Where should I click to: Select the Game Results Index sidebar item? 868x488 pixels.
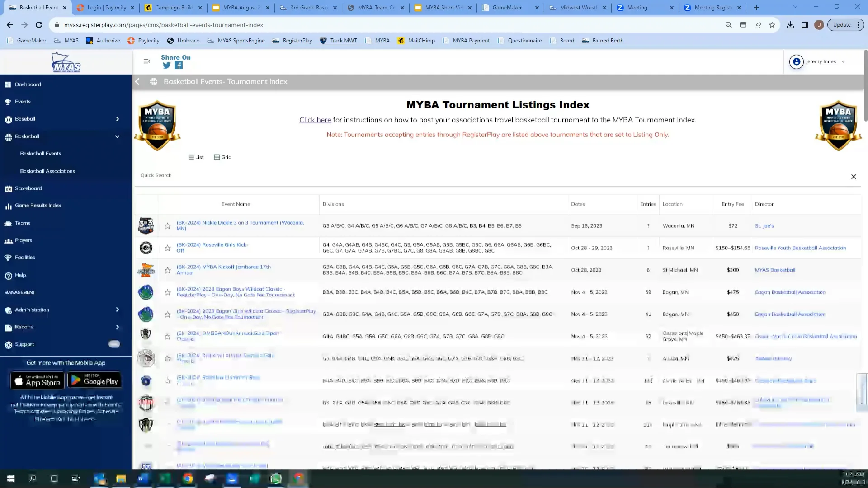[38, 205]
